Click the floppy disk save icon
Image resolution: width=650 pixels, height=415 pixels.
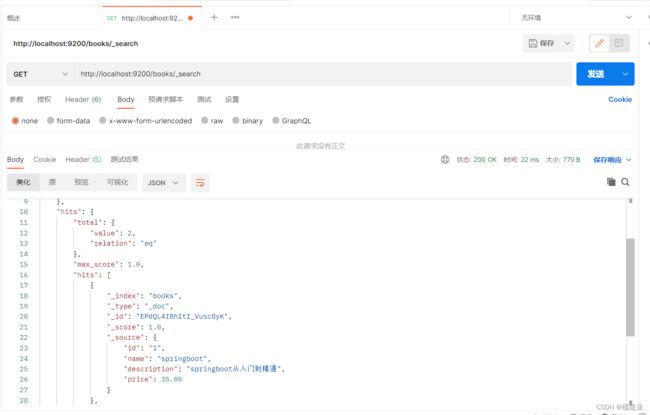click(533, 43)
